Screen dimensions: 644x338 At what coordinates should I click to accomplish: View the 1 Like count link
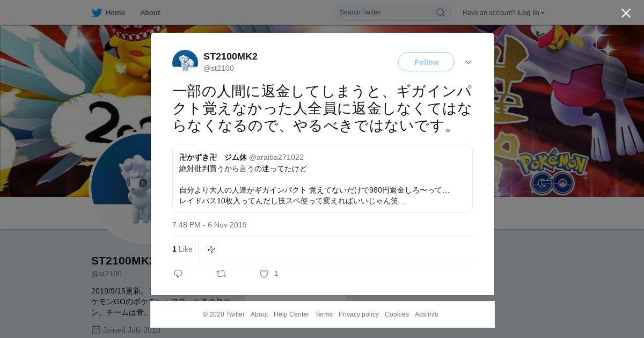pyautogui.click(x=182, y=249)
